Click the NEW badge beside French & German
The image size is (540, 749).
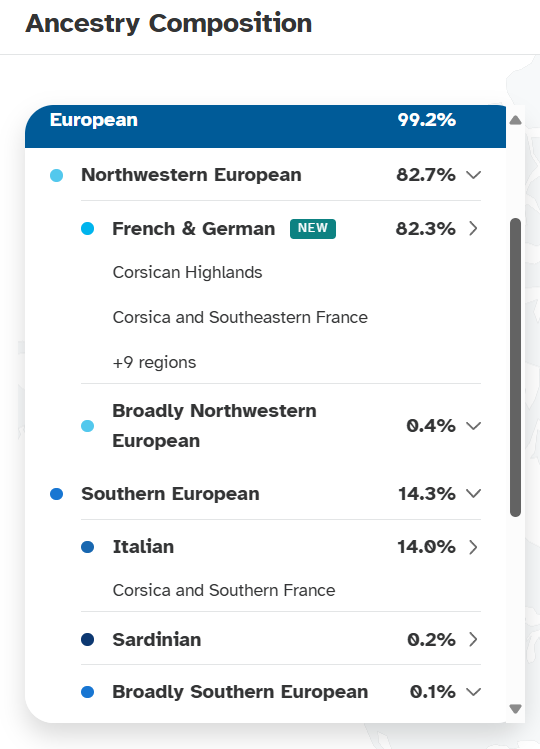point(313,228)
